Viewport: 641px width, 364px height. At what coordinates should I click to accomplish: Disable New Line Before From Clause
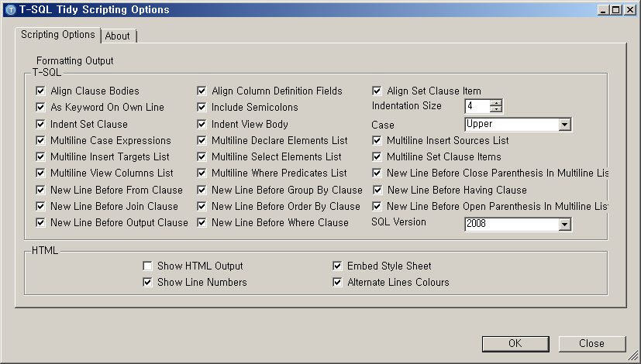(x=40, y=190)
